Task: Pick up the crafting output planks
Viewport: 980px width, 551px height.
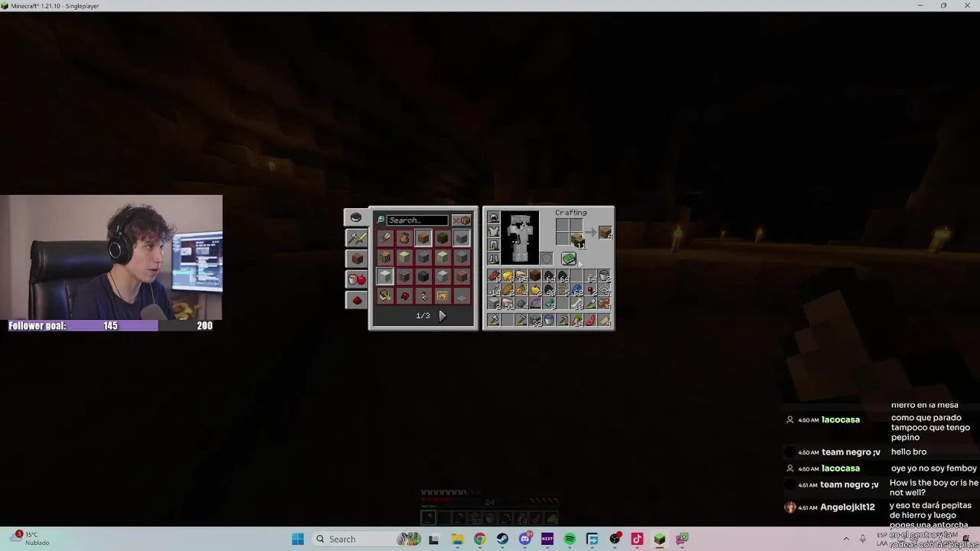Action: [605, 232]
